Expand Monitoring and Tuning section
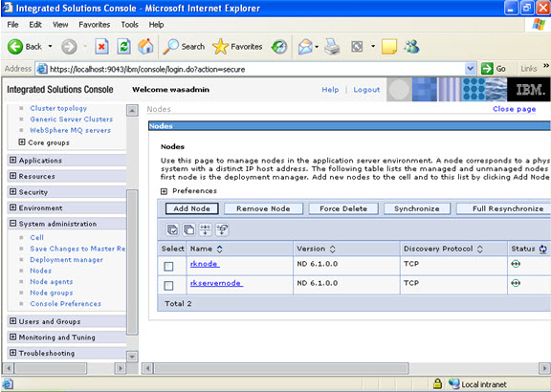Screen dimensions: 551x392 [x=13, y=337]
